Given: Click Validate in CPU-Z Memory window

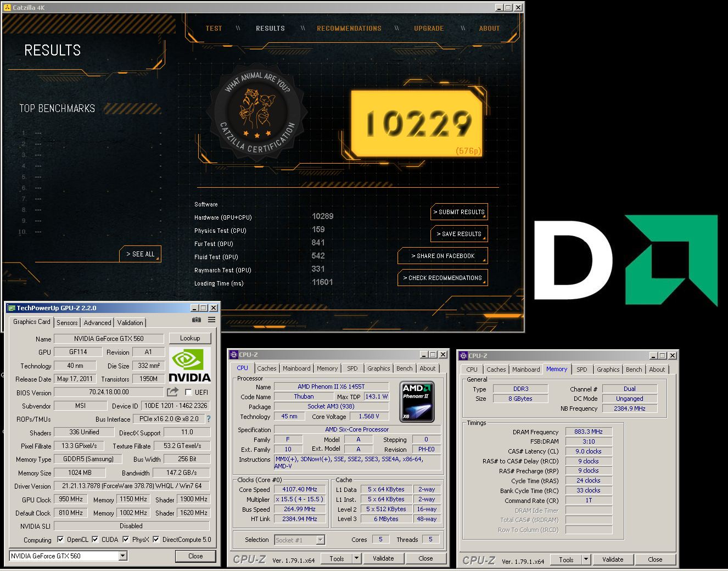Looking at the screenshot, I should point(613,559).
